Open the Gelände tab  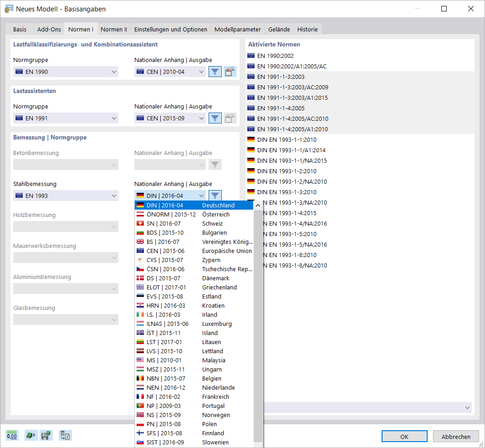click(x=279, y=30)
